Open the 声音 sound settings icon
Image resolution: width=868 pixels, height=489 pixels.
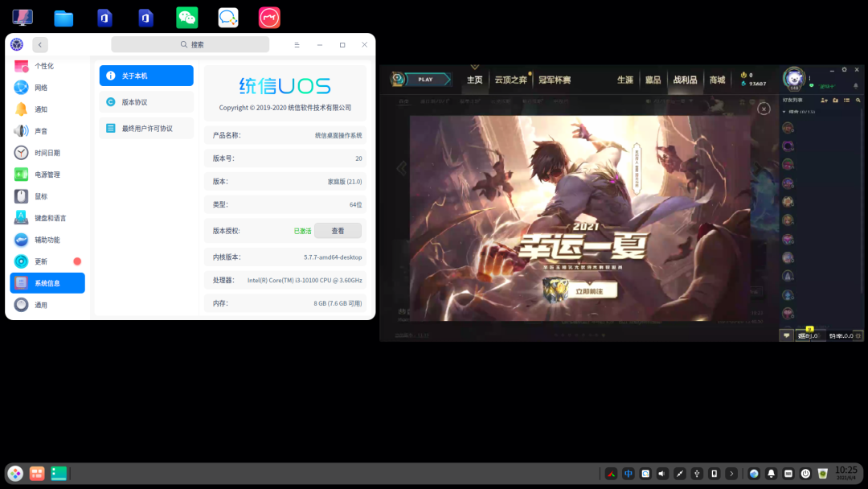21,131
